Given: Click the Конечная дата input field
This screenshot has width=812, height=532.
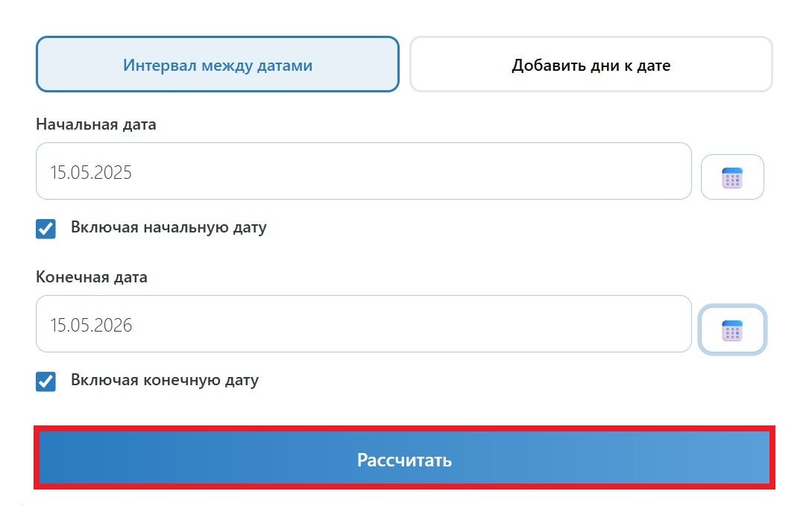Looking at the screenshot, I should point(365,324).
